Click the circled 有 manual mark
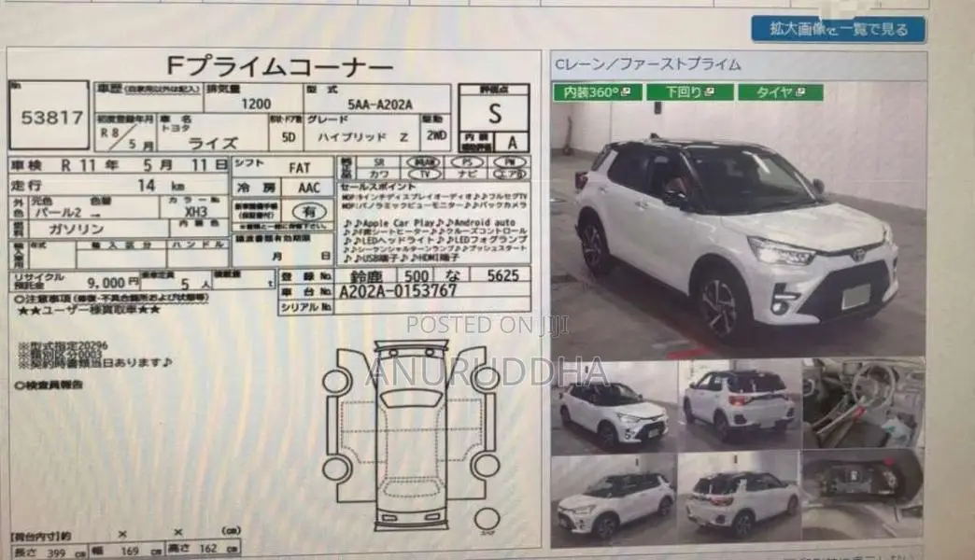Viewport: 975px width, 560px height. pyautogui.click(x=309, y=211)
